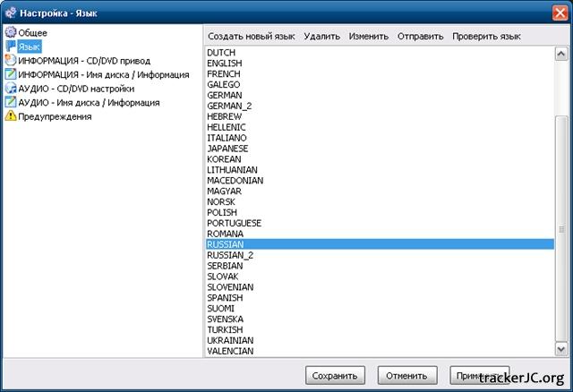The width and height of the screenshot is (573, 392).
Task: Click the АУДИО - Имя диска icon
Action: pos(10,102)
